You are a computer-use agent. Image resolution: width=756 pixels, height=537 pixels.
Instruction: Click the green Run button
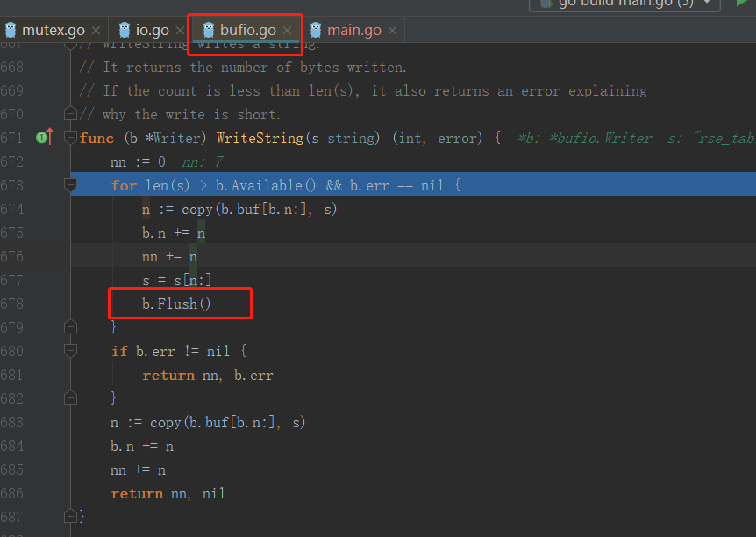click(x=743, y=3)
